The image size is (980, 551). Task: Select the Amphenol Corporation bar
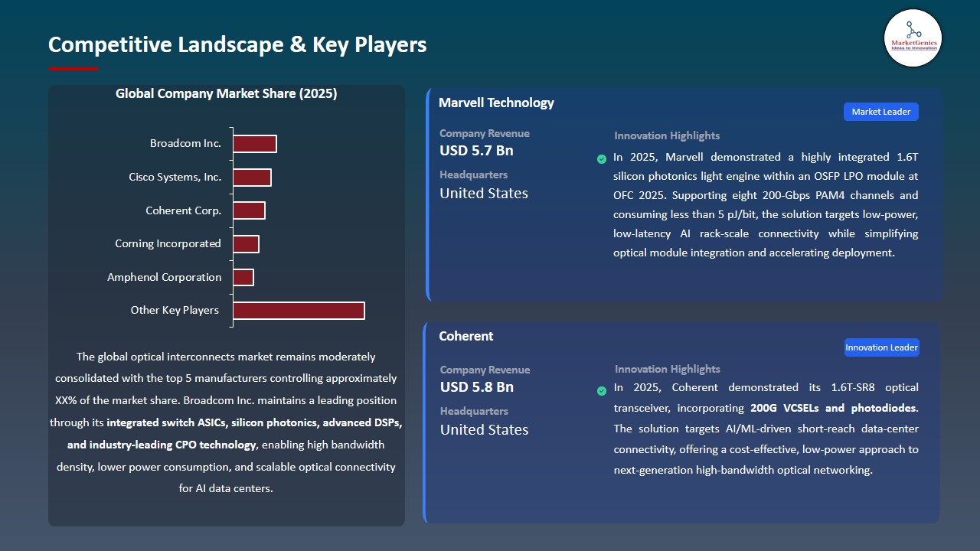pos(243,277)
